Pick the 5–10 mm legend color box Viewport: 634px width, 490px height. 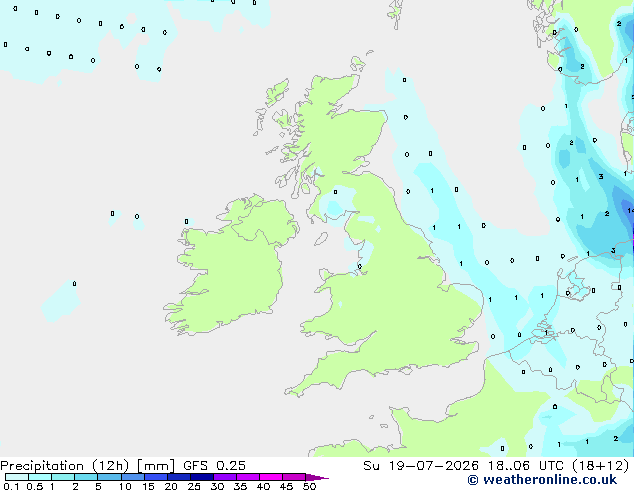[109, 477]
